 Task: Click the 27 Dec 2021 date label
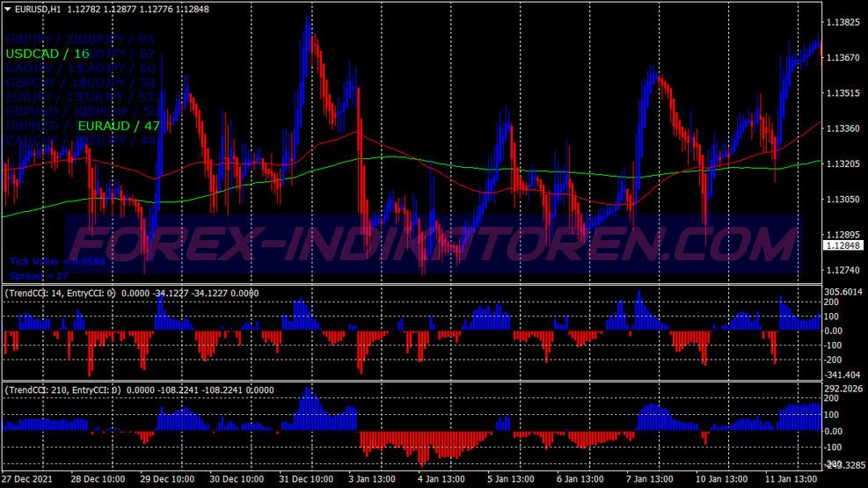pos(29,479)
